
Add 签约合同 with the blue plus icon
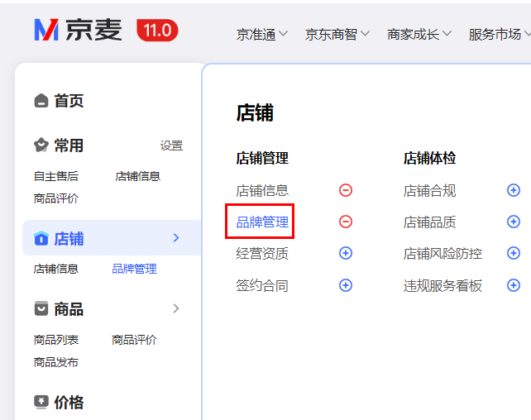click(x=346, y=285)
